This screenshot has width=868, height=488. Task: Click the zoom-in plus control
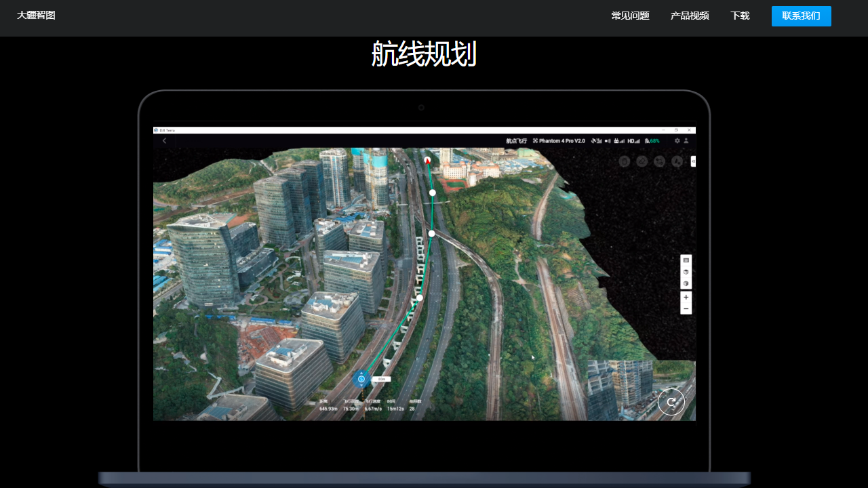(686, 297)
